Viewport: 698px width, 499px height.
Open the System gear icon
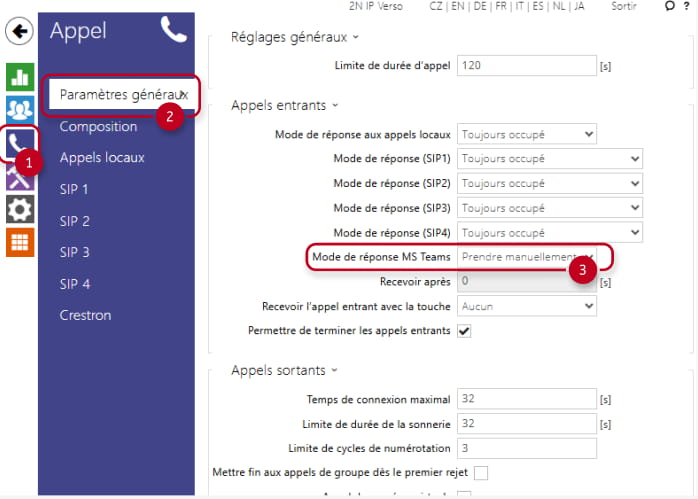tap(20, 209)
